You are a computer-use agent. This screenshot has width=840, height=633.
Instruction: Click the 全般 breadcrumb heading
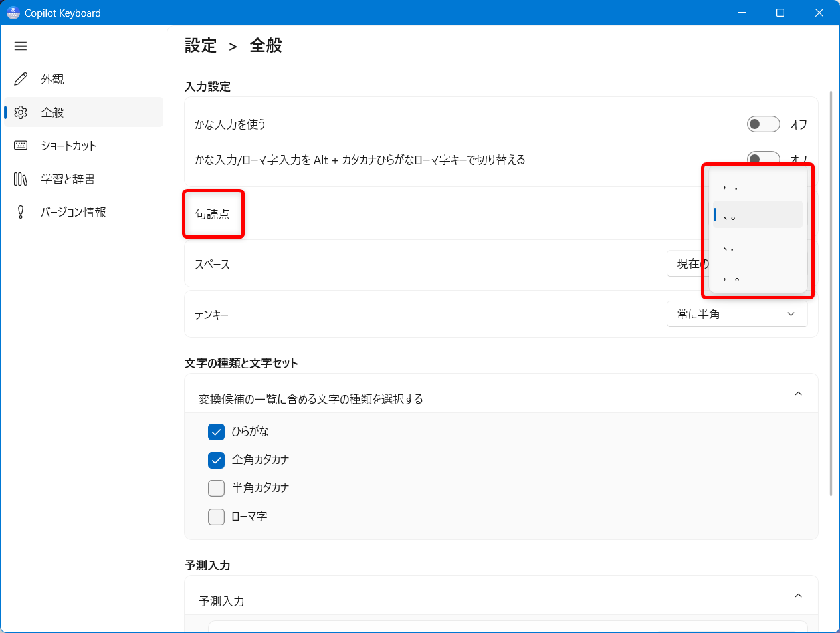click(x=266, y=45)
